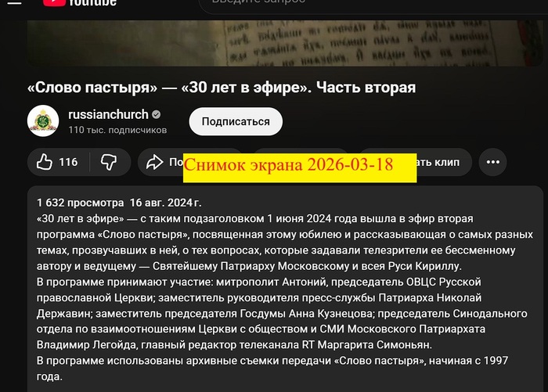This screenshot has height=392, width=548.
Task: Click the verified checkmark badge
Action: [x=156, y=114]
